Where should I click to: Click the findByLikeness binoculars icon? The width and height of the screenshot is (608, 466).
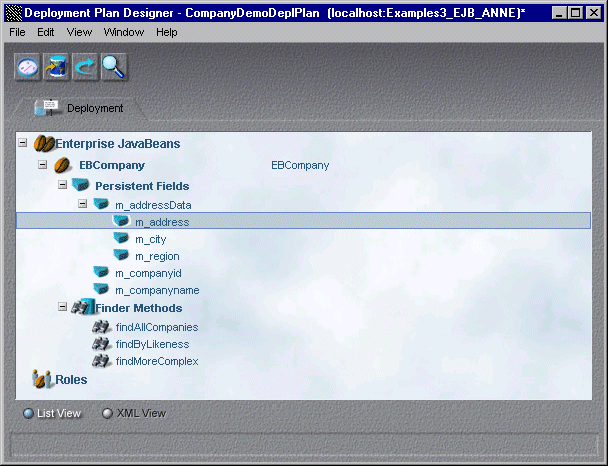102,344
